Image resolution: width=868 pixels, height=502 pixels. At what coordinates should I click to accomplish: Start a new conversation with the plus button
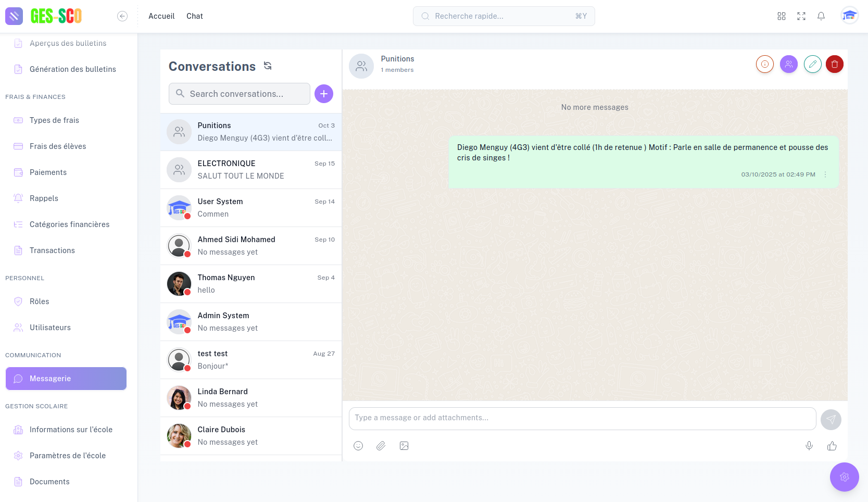[x=323, y=94]
